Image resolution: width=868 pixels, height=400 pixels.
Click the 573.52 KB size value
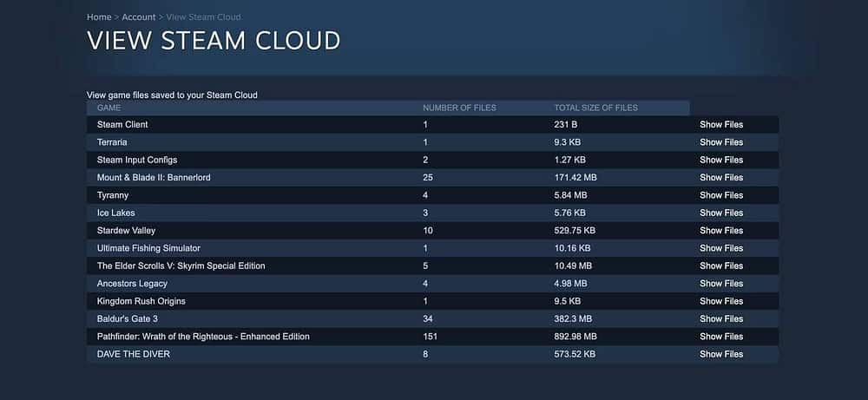(x=575, y=354)
